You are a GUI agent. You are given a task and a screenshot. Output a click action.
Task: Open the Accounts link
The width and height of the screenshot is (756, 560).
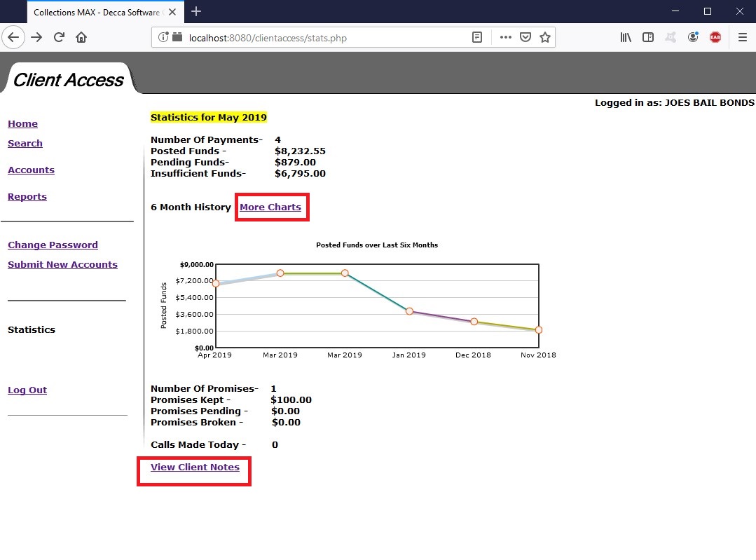tap(31, 170)
